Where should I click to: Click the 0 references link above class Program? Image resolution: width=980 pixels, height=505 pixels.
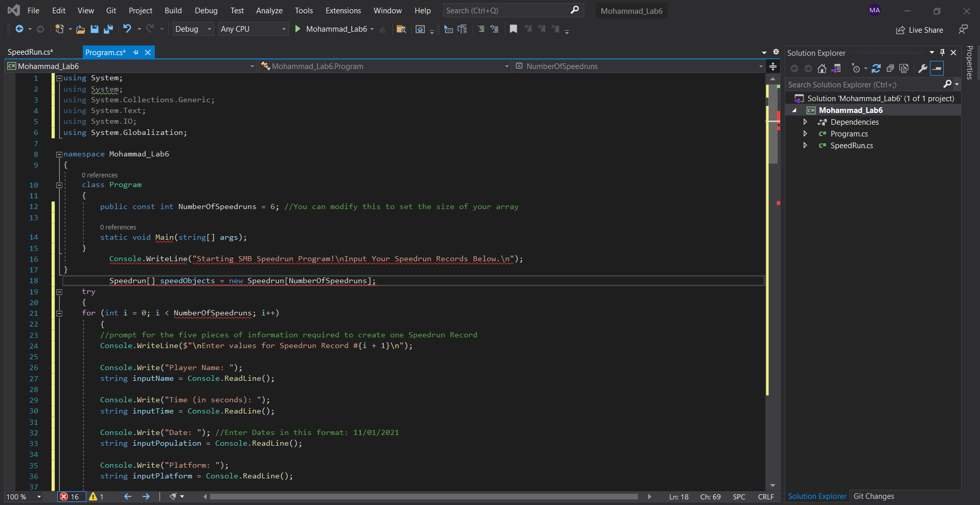coord(100,175)
